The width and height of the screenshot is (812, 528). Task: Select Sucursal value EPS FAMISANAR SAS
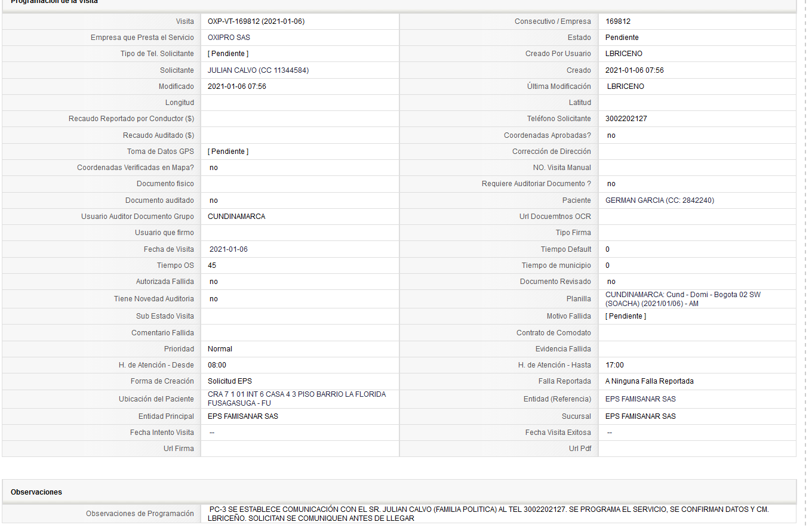point(641,416)
